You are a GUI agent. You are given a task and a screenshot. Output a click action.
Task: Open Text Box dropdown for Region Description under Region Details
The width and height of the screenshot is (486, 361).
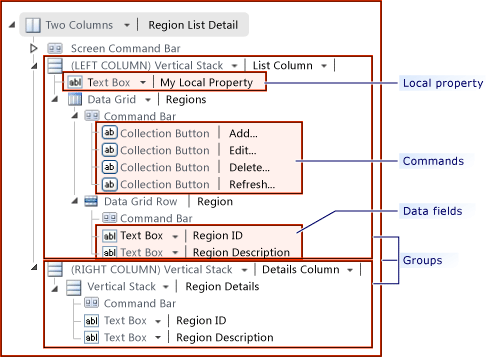click(158, 338)
